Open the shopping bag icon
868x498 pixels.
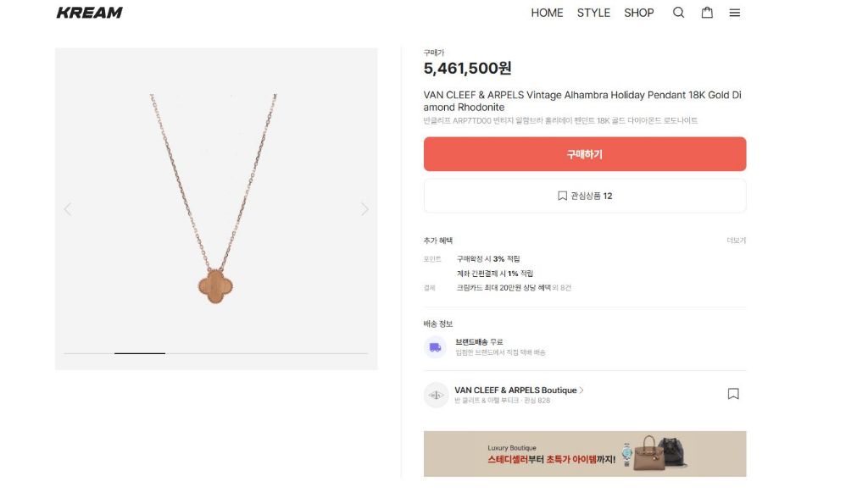[x=707, y=13]
